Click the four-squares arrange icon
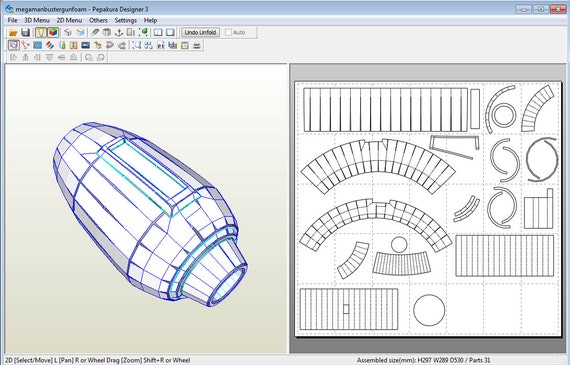Viewport: 570px width, 365px height. pos(148,45)
